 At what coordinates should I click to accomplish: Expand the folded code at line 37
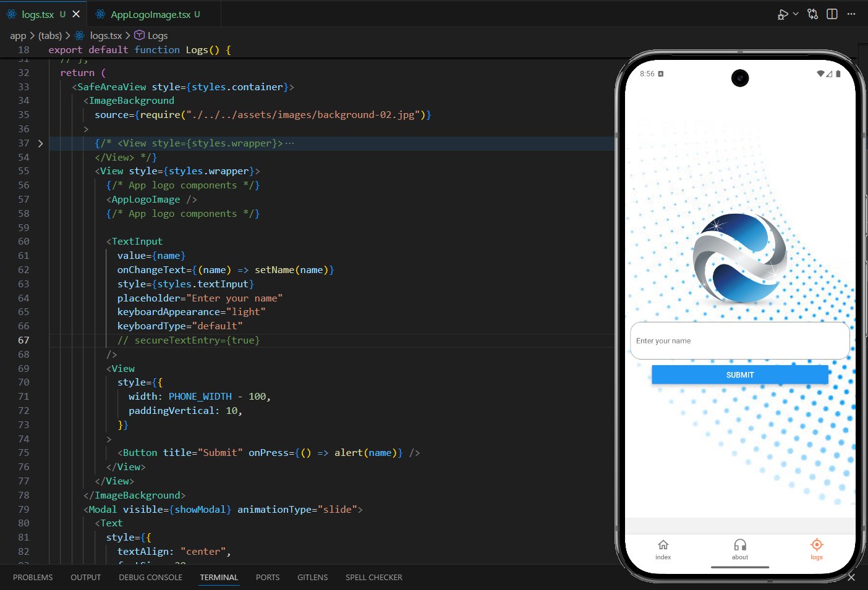tap(40, 143)
